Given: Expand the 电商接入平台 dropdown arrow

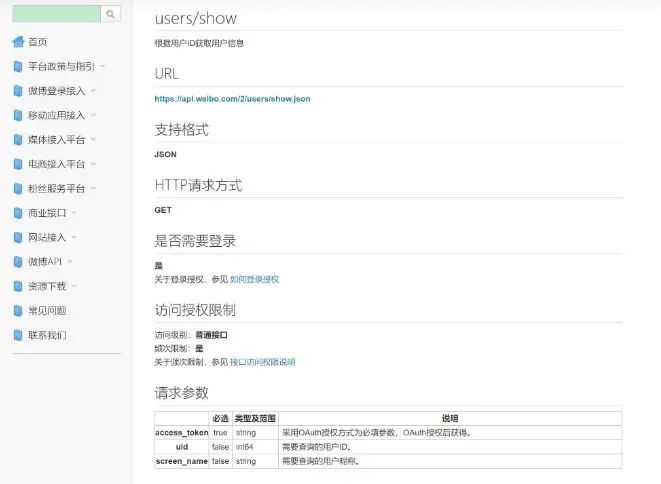Looking at the screenshot, I should click(93, 164).
